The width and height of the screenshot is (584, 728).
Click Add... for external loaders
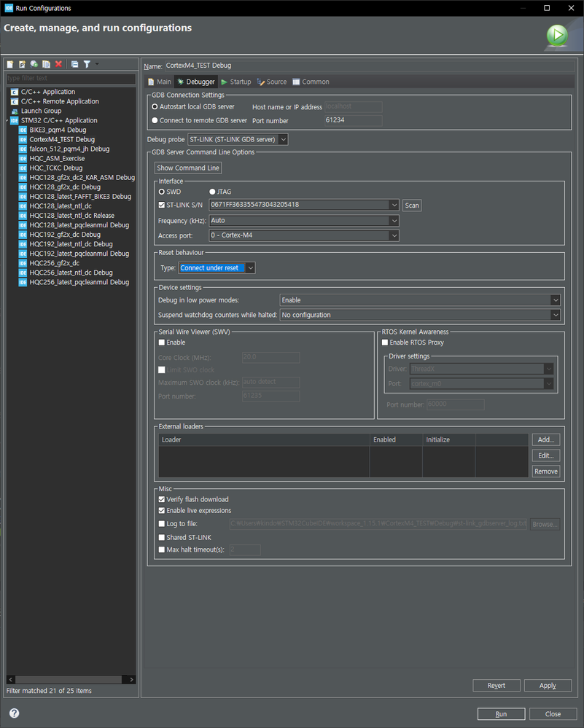click(546, 439)
